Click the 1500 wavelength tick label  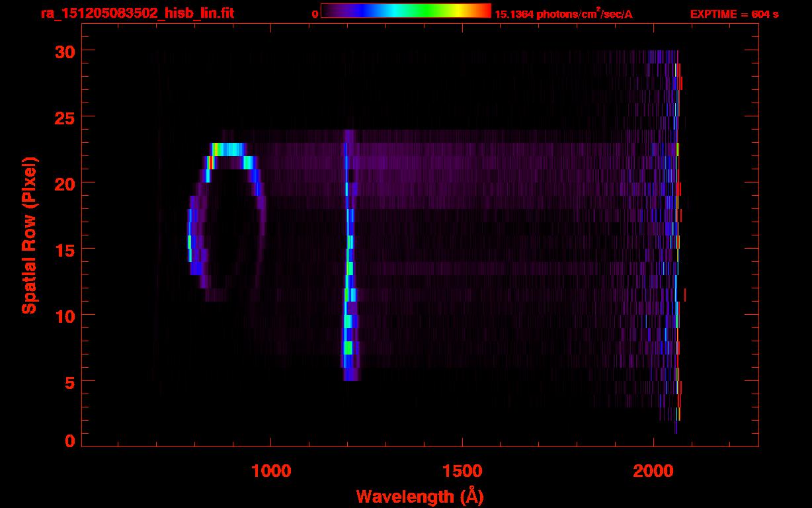(x=462, y=471)
